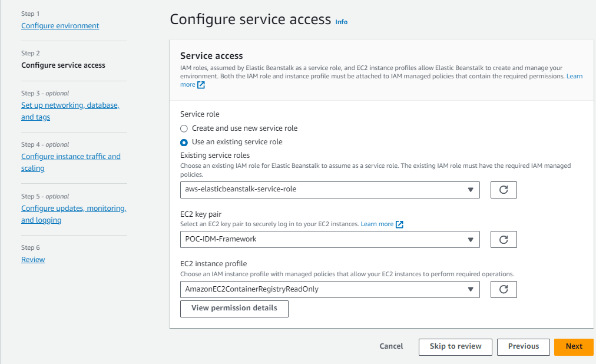This screenshot has width=596, height=364.
Task: Follow the Learn more link for EC2 key pair
Action: click(x=377, y=224)
